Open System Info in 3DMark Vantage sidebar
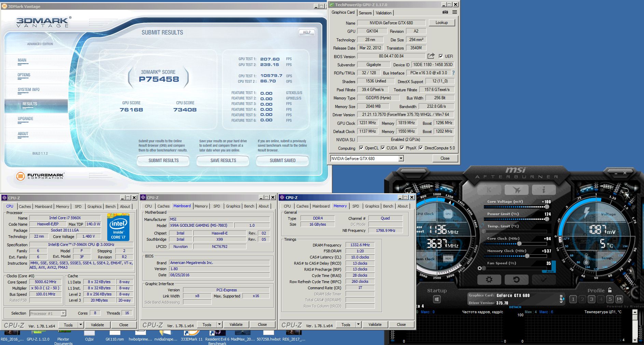 (x=29, y=90)
